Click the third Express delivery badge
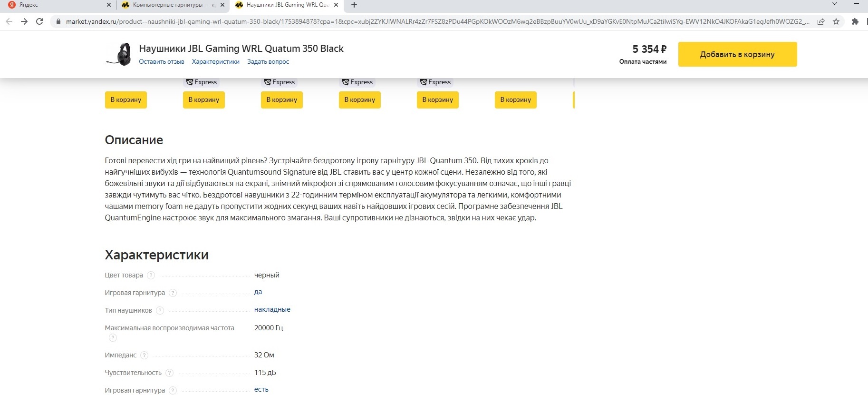Image resolution: width=868 pixels, height=395 pixels. pos(357,82)
